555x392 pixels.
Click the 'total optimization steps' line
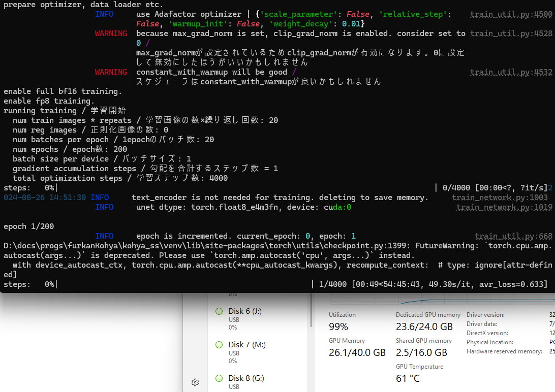(120, 178)
